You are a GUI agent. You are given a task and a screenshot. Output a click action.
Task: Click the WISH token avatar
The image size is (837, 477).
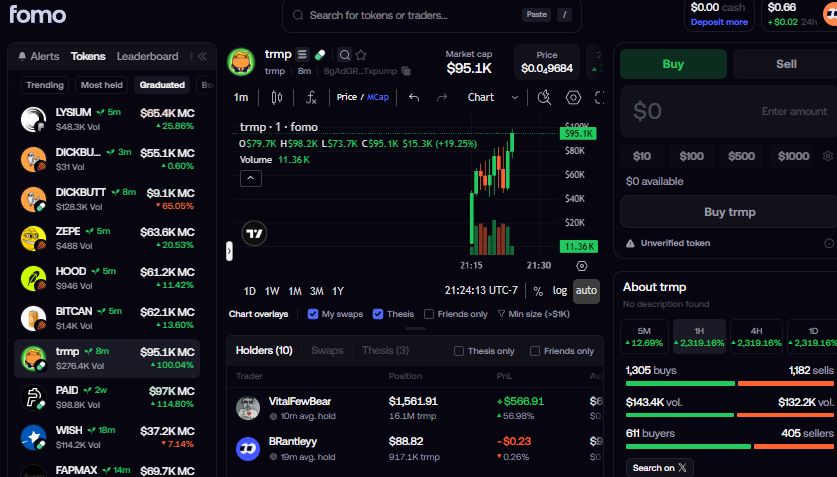click(34, 438)
